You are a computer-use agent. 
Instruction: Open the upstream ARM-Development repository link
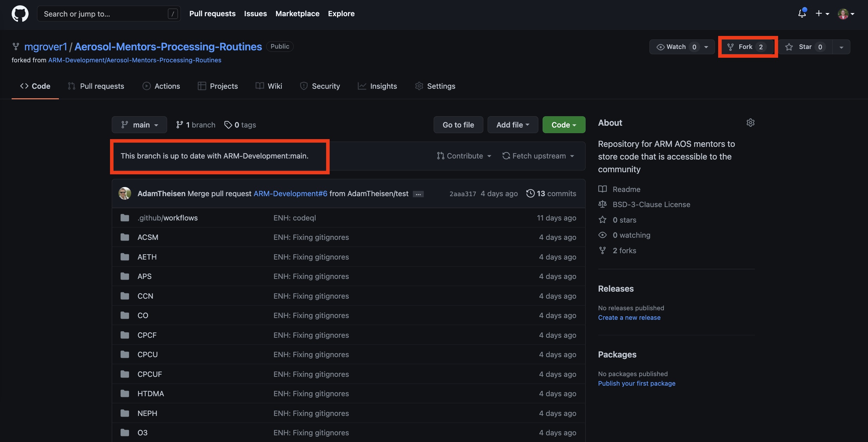pos(135,60)
